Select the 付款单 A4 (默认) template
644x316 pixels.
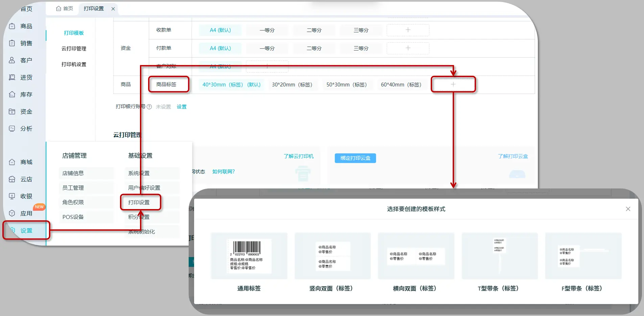(220, 48)
